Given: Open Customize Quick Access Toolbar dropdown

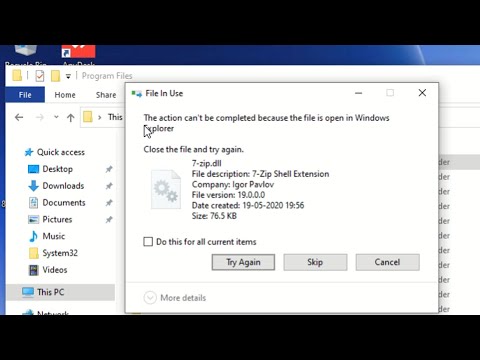Looking at the screenshot, I should (x=68, y=76).
